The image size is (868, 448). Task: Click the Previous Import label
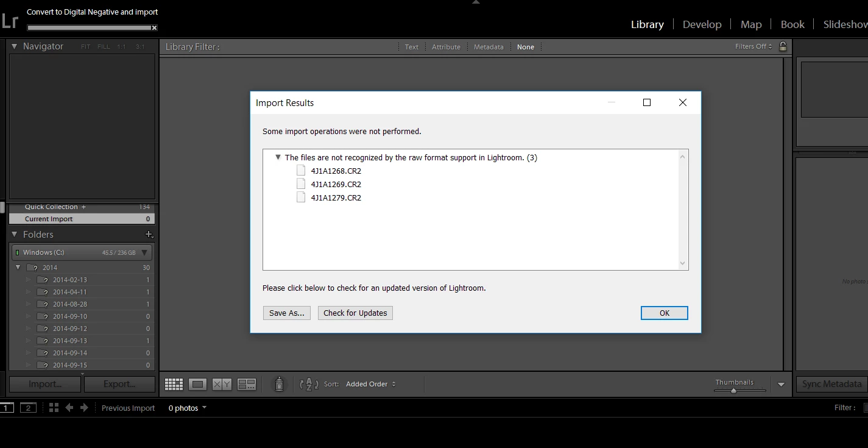click(128, 408)
